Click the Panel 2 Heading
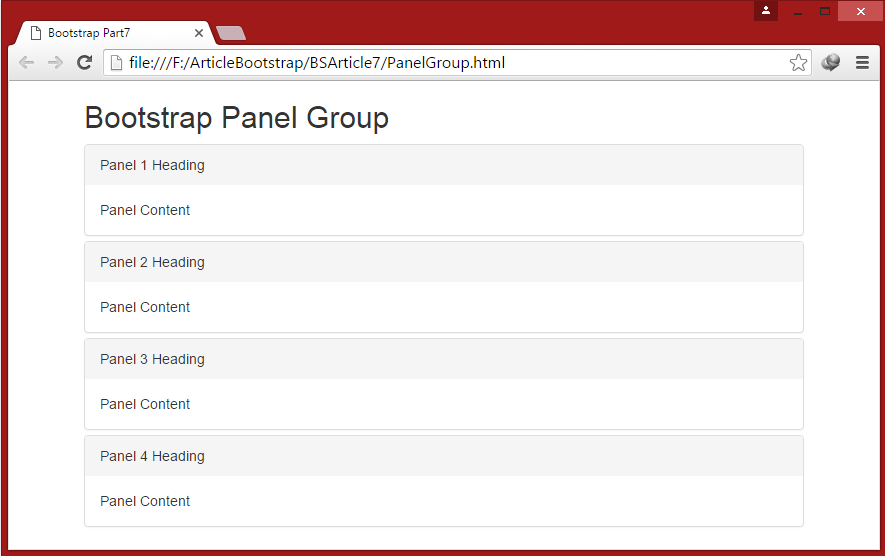This screenshot has height=556, width=885. pos(152,262)
